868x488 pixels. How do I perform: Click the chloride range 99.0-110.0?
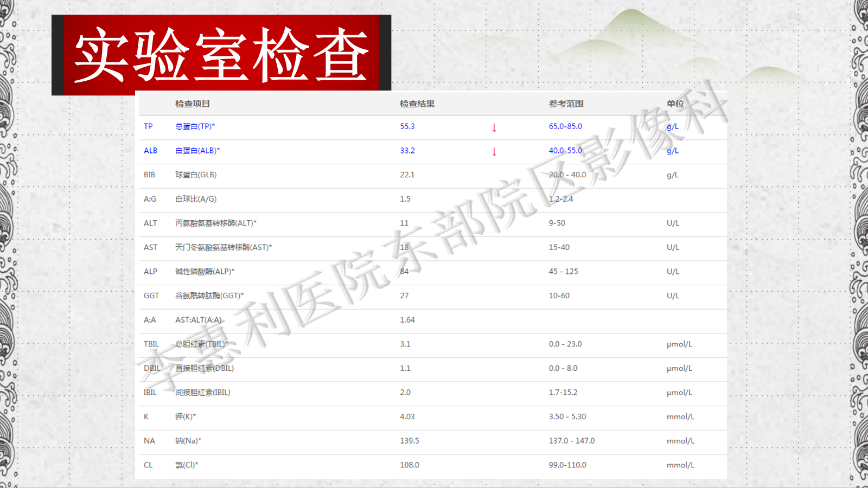(567, 465)
